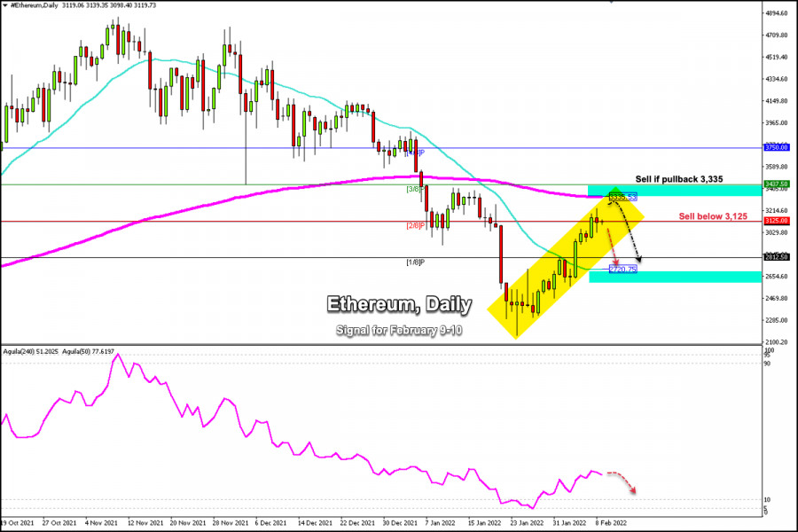Click the '20 Nov 2021' date axis label
Screen dimensions: 798x532
tap(188, 523)
